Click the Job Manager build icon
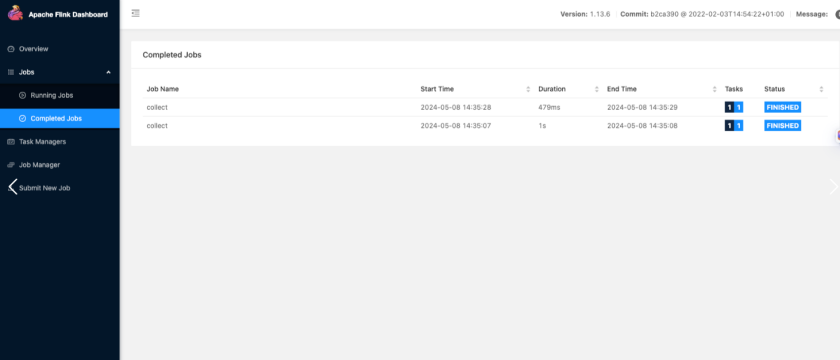The height and width of the screenshot is (360, 840). [11, 165]
